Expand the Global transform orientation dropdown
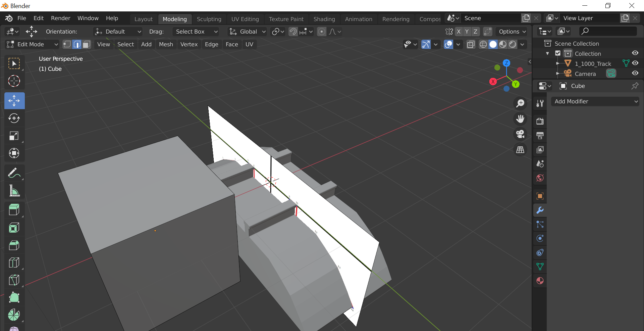 pos(248,32)
